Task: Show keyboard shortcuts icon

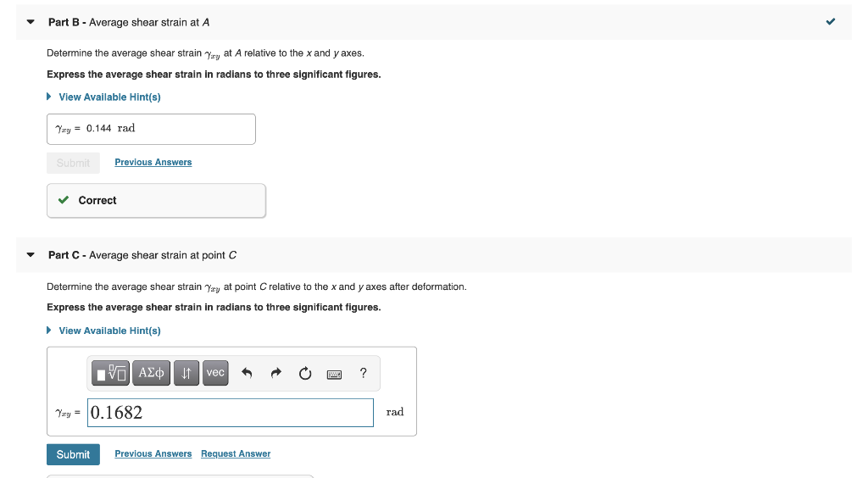Action: (334, 375)
